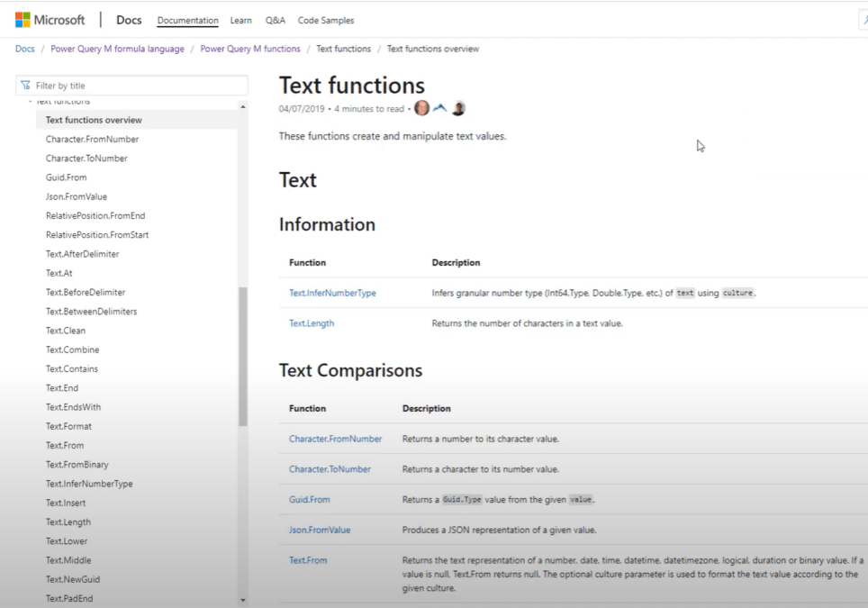Image resolution: width=868 pixels, height=608 pixels.
Task: Open the Code Samples tab
Action: (326, 21)
